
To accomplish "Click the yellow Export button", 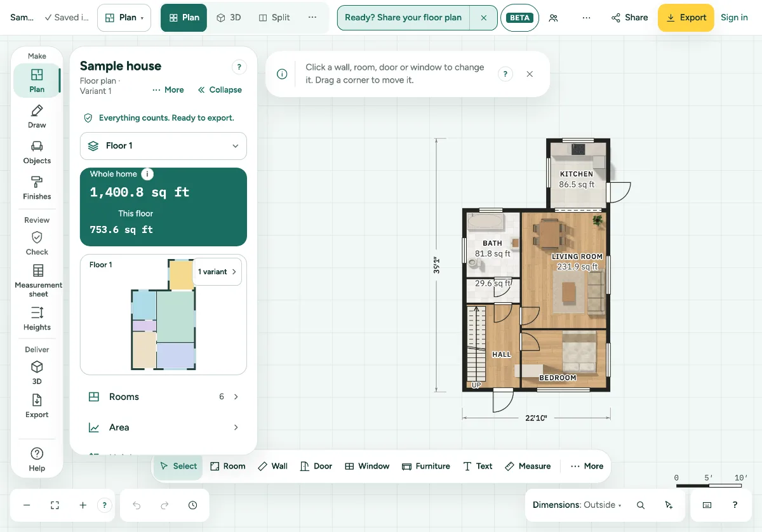I will (686, 18).
